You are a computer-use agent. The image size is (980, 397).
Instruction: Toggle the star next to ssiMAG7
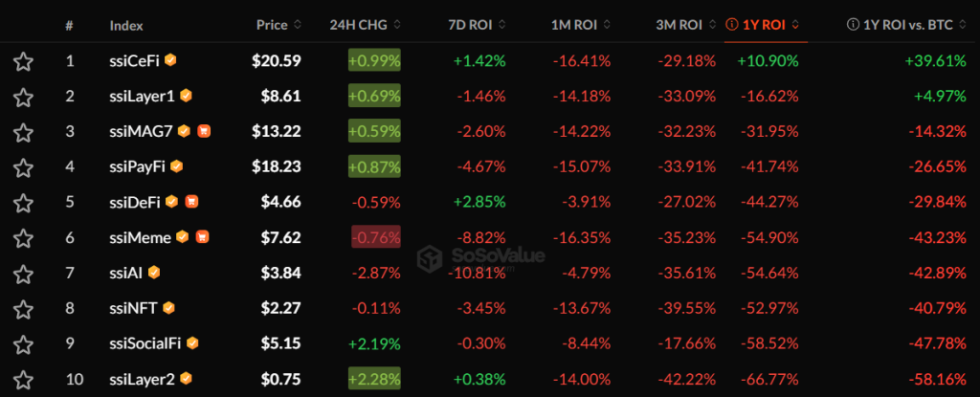[x=24, y=132]
